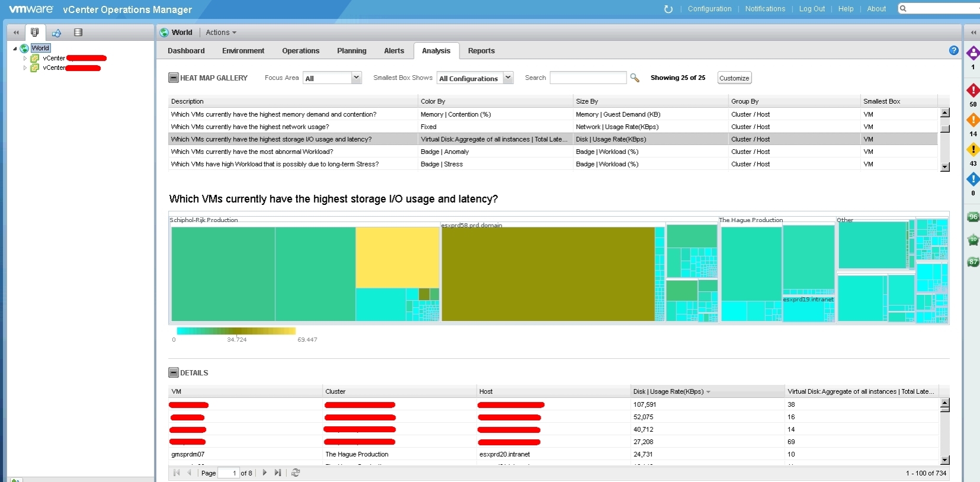Select the most abnormal Workload row
980x482 pixels.
(553, 152)
